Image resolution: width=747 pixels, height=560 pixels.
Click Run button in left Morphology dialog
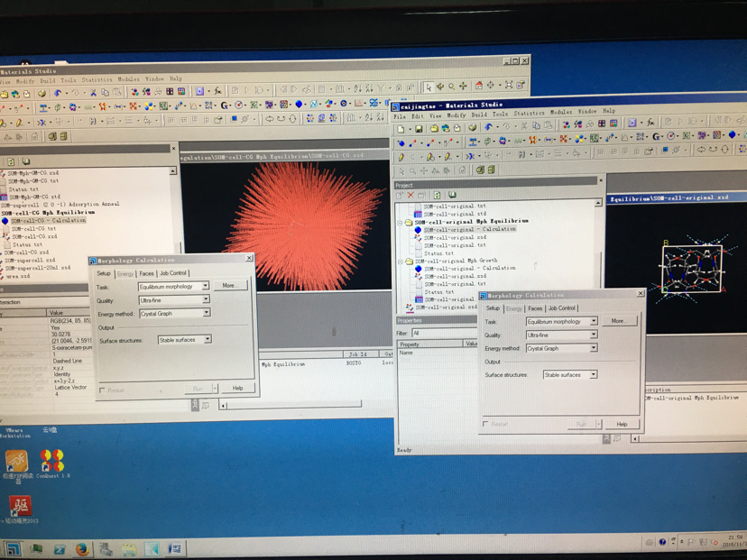(x=198, y=389)
